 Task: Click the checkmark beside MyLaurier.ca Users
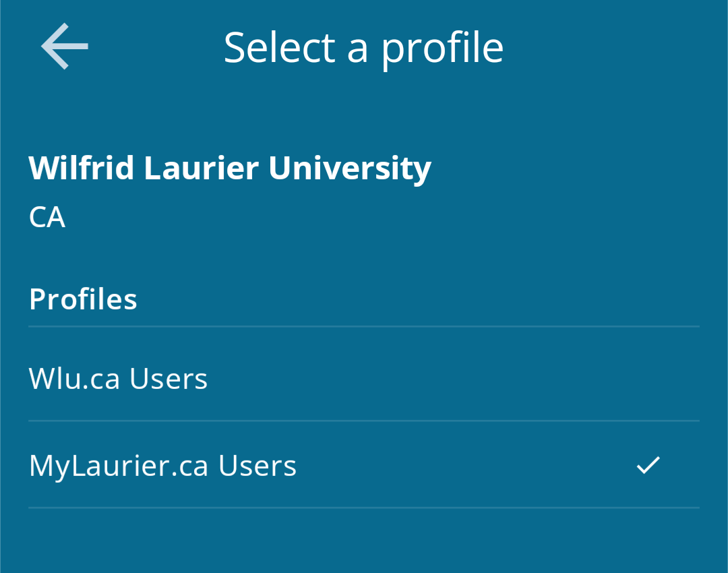click(x=648, y=465)
